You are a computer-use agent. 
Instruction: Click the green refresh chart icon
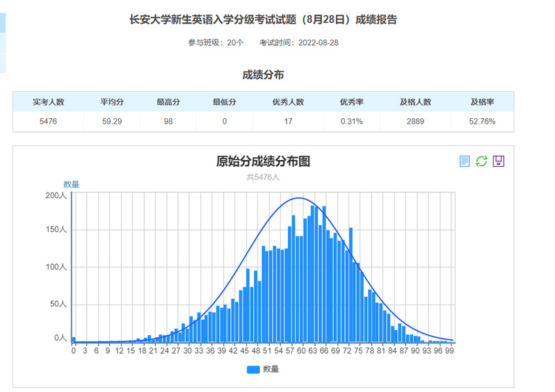(x=481, y=161)
